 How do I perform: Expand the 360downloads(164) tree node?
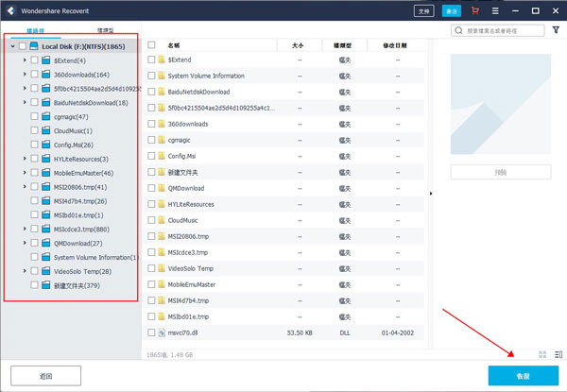point(25,74)
